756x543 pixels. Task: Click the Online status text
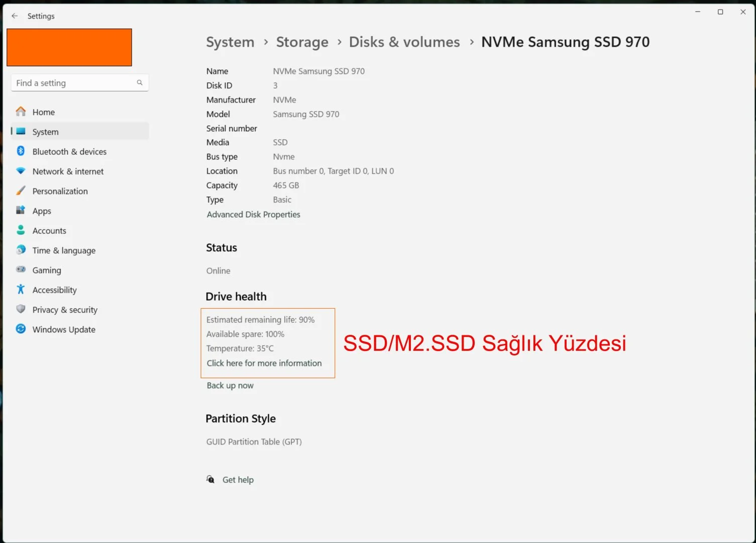click(218, 270)
